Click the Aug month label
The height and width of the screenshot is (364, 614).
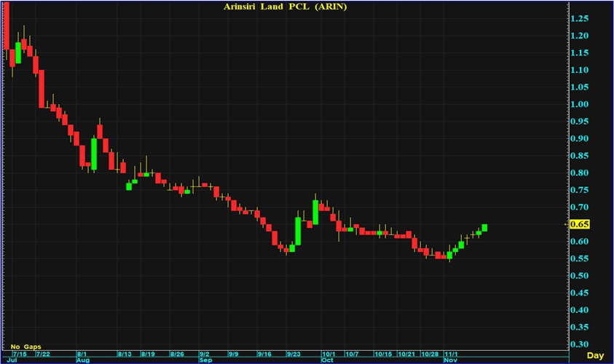[x=83, y=360]
